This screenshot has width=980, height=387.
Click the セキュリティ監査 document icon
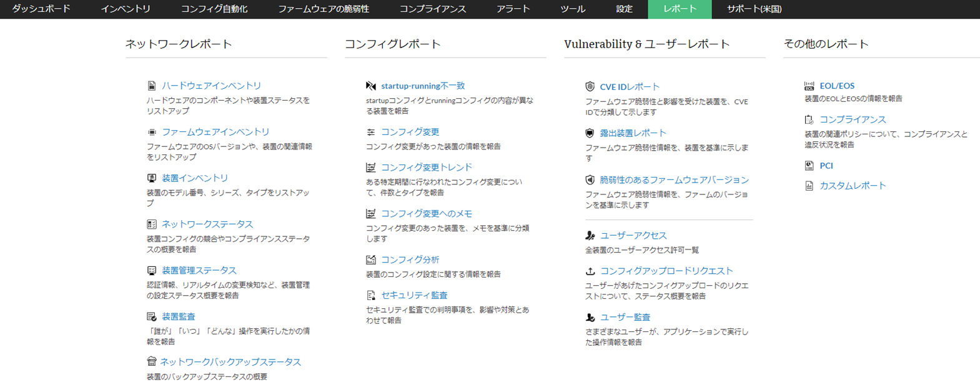point(371,295)
